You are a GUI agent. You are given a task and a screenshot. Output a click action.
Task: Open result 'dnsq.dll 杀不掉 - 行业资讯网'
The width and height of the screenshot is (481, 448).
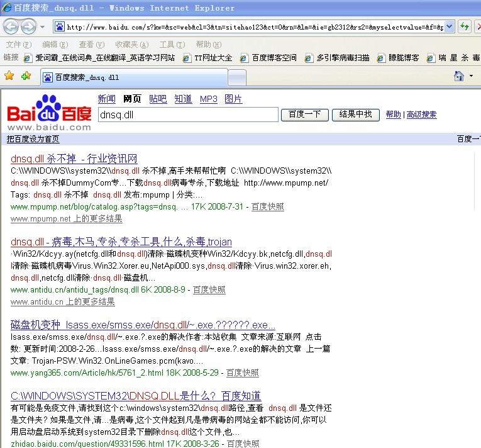[x=74, y=159]
